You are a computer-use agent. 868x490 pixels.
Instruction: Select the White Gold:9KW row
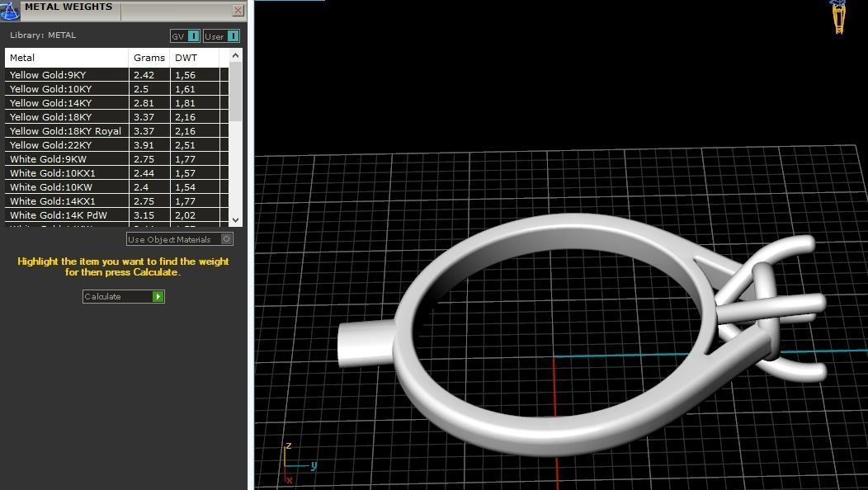tap(117, 159)
